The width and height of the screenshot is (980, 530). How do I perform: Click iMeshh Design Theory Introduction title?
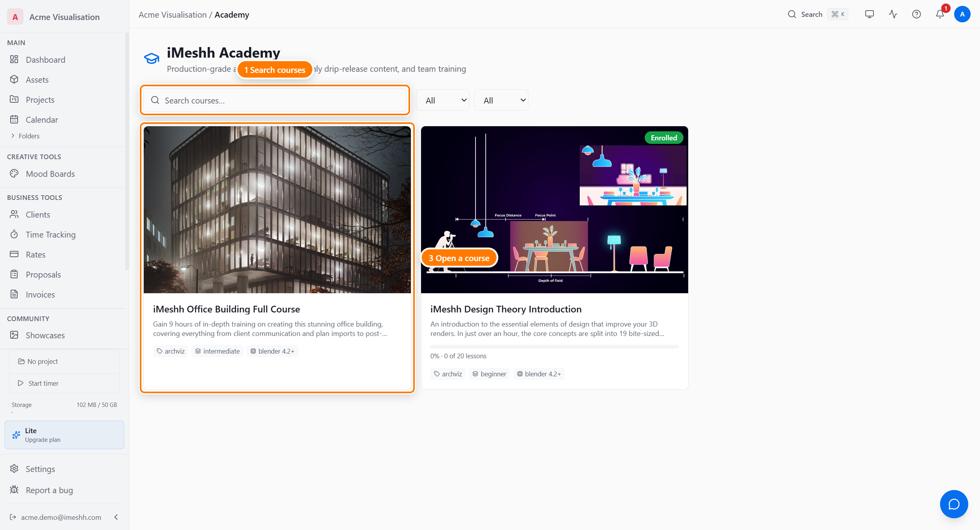506,309
